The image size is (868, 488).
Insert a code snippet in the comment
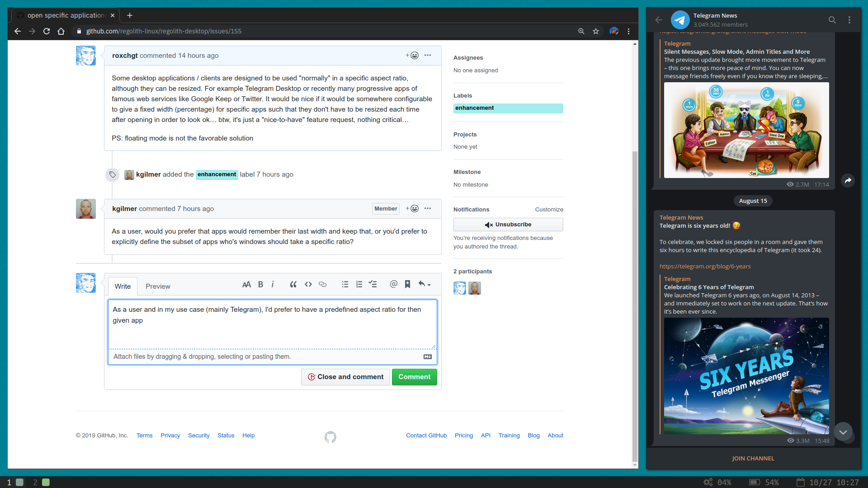(x=308, y=284)
